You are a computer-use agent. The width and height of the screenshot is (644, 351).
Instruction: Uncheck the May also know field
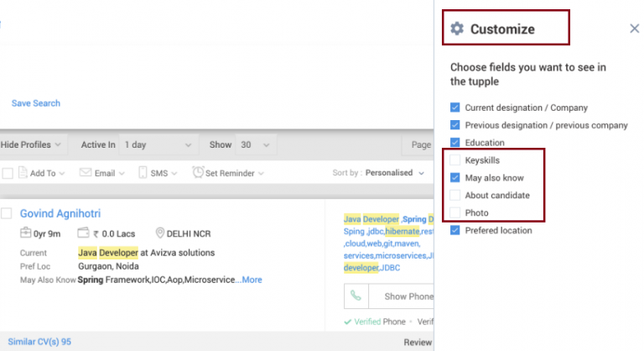tap(455, 177)
